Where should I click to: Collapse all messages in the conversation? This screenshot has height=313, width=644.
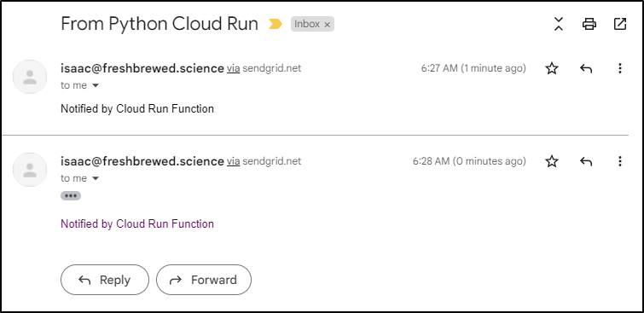tap(558, 24)
